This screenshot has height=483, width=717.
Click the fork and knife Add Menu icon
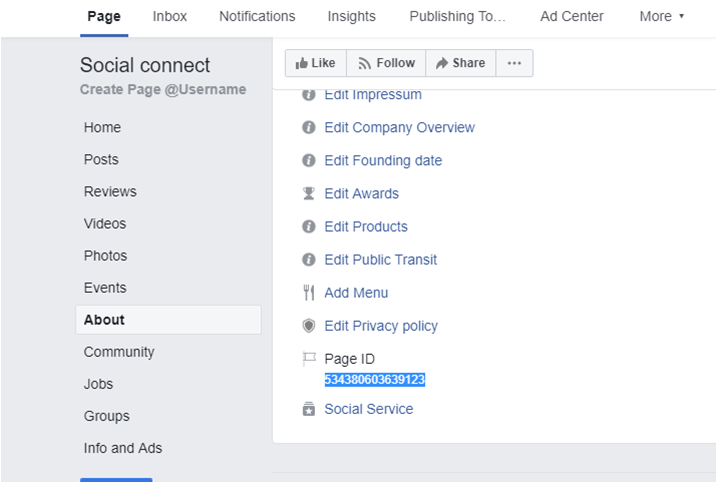coord(309,293)
